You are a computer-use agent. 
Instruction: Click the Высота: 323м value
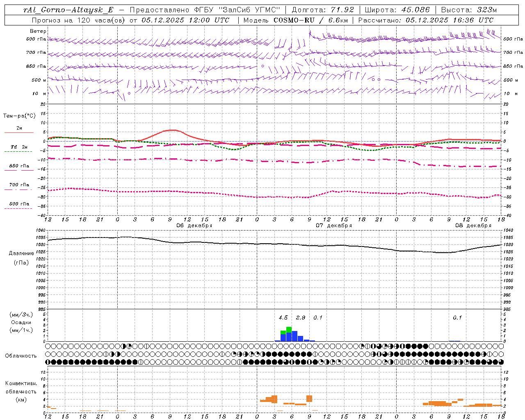pos(469,10)
